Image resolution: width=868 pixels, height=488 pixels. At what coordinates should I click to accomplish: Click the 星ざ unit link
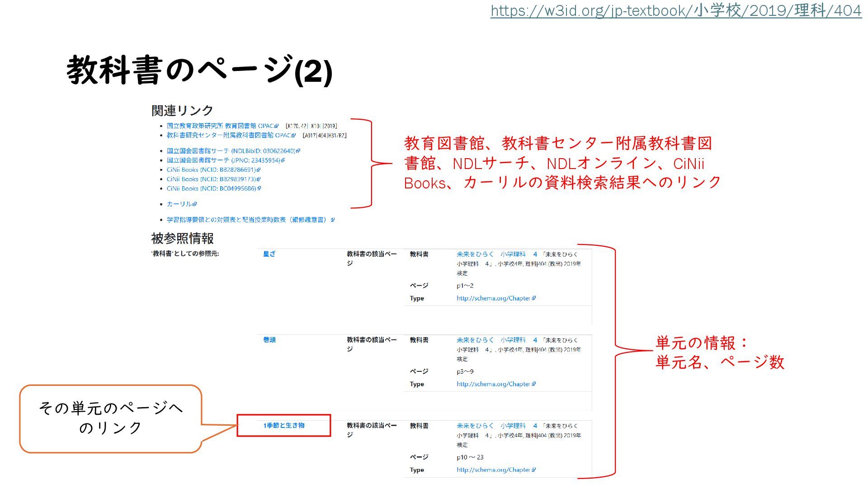269,254
